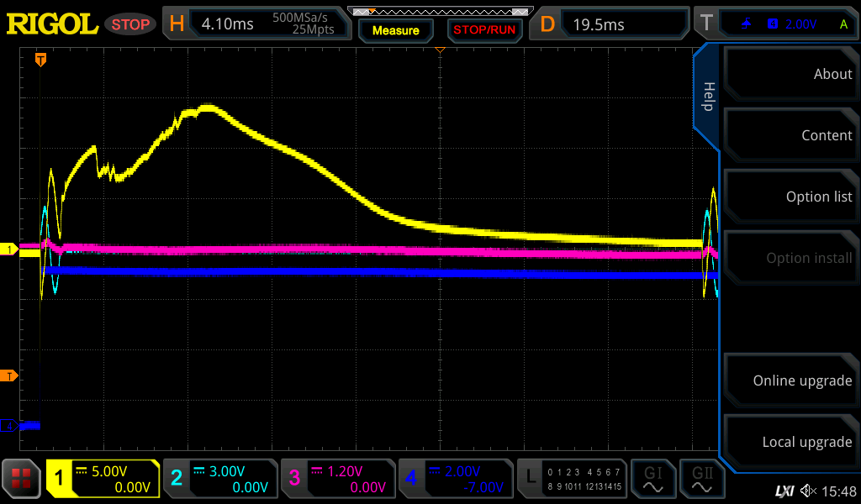Open signal generator GII

pyautogui.click(x=702, y=479)
